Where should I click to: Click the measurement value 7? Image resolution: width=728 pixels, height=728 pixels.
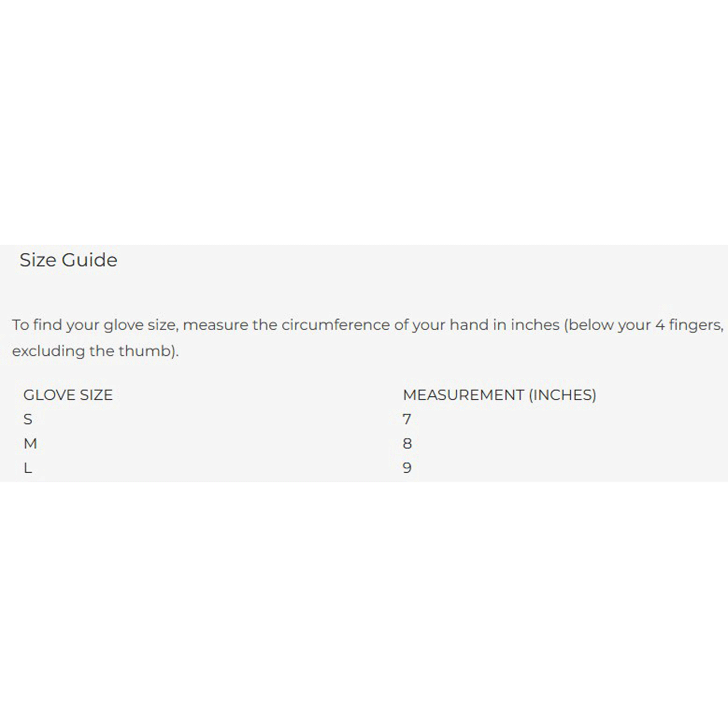(x=407, y=419)
